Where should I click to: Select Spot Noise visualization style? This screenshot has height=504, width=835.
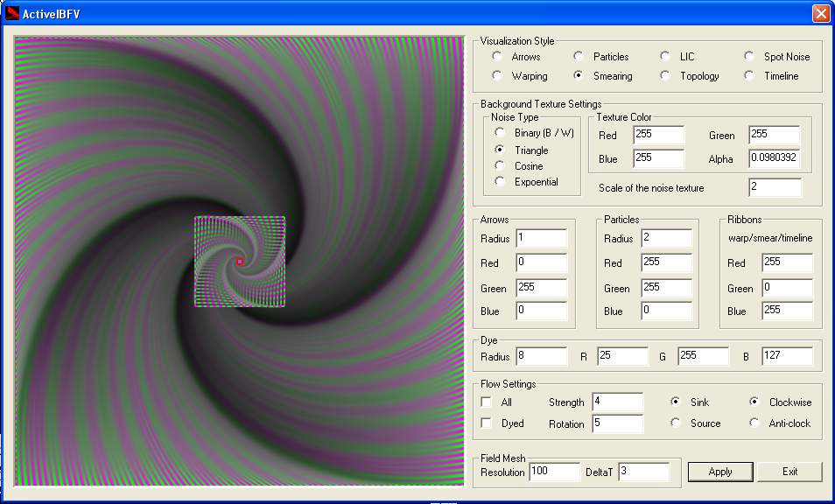tap(749, 57)
